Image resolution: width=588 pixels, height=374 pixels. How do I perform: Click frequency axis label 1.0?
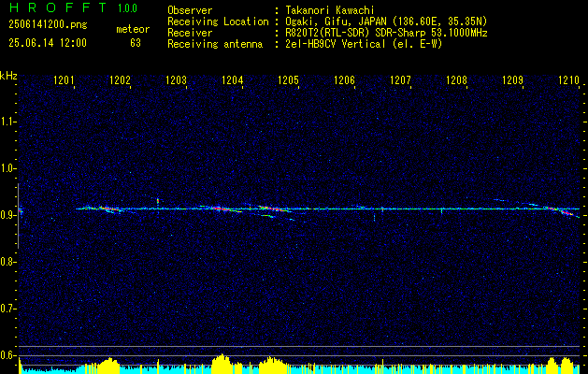tap(7, 169)
